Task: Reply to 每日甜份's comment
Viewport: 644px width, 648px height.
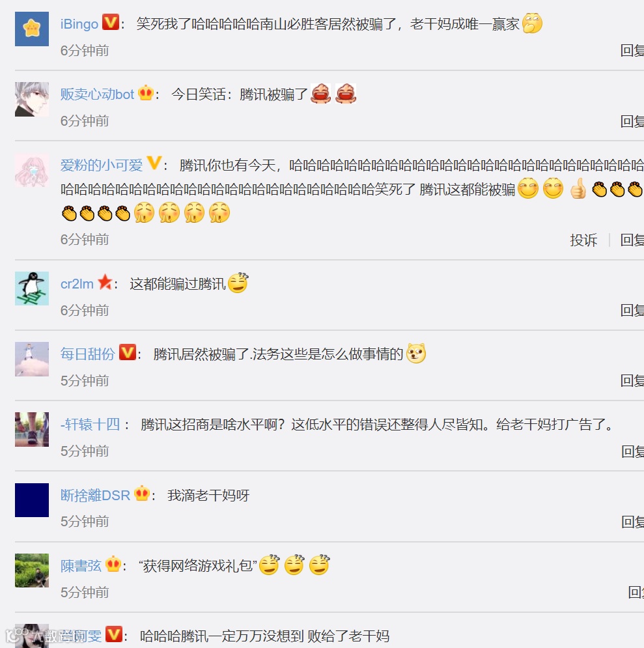Action: 632,380
